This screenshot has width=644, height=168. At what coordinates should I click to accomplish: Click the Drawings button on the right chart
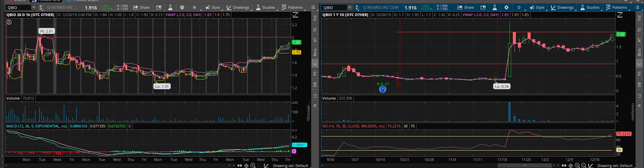(562, 7)
